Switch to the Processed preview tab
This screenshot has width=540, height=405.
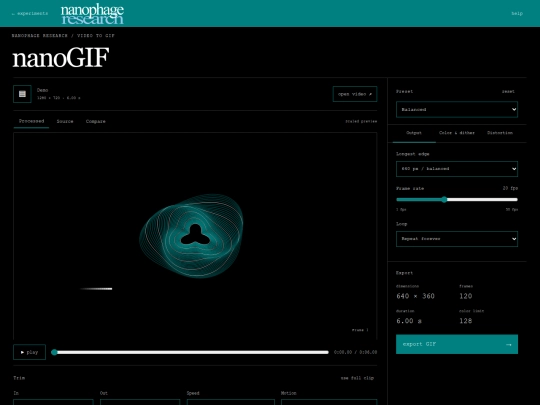point(31,122)
